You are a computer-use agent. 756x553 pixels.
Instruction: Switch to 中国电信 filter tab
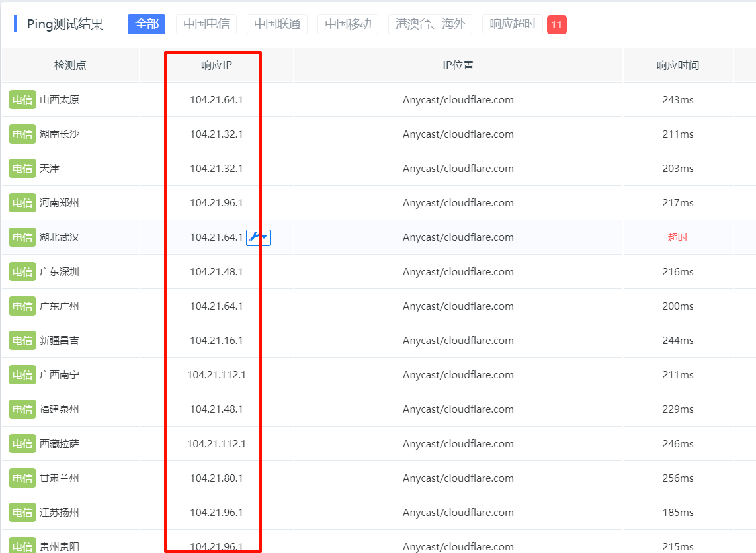pyautogui.click(x=206, y=24)
